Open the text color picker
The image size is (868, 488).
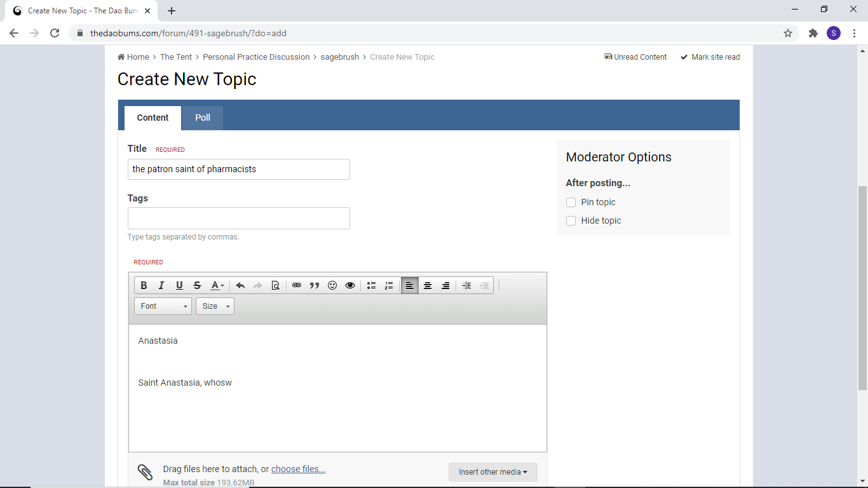tap(217, 285)
